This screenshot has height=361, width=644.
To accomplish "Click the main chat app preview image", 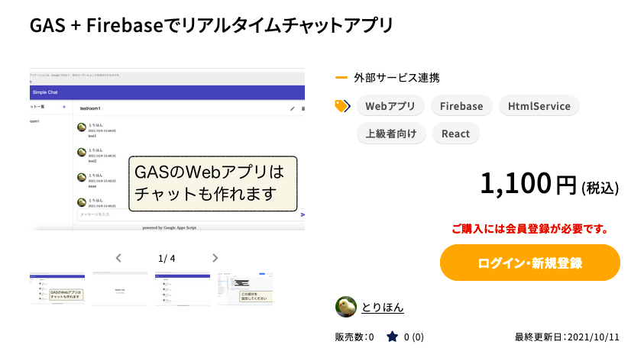I will tap(167, 149).
